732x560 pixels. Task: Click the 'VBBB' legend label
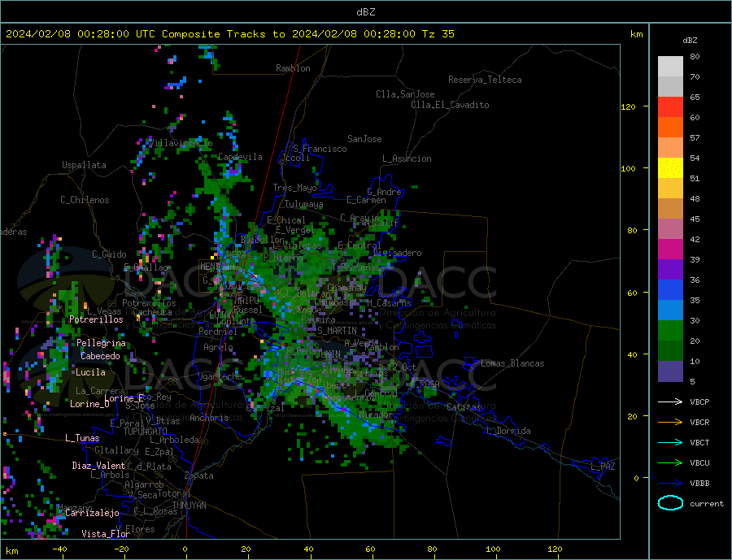coord(699,483)
